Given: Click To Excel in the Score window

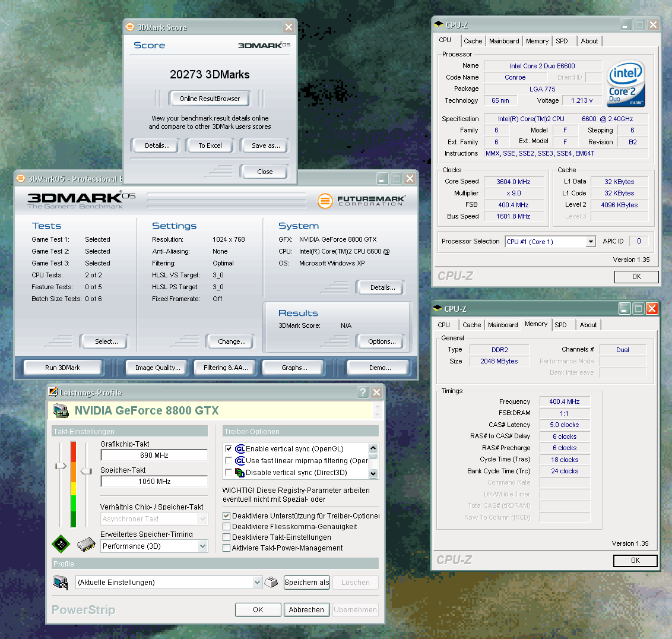Looking at the screenshot, I should pyautogui.click(x=210, y=146).
